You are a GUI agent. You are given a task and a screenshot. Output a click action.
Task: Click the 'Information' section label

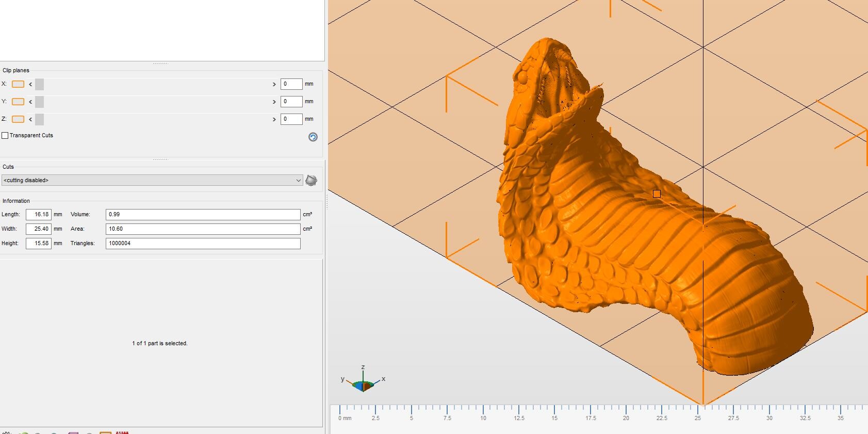[x=16, y=201]
